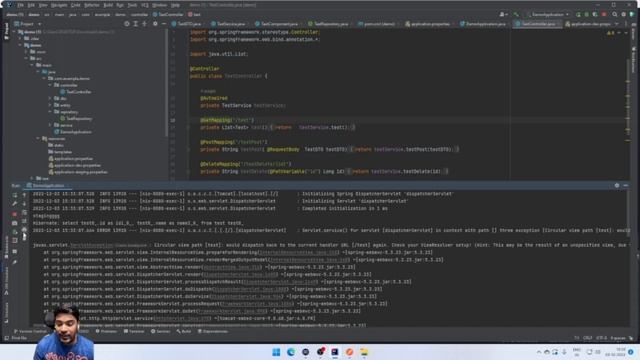Expand the service package in tree
Image resolution: width=640 pixels, height=360 pixels.
coord(50,125)
